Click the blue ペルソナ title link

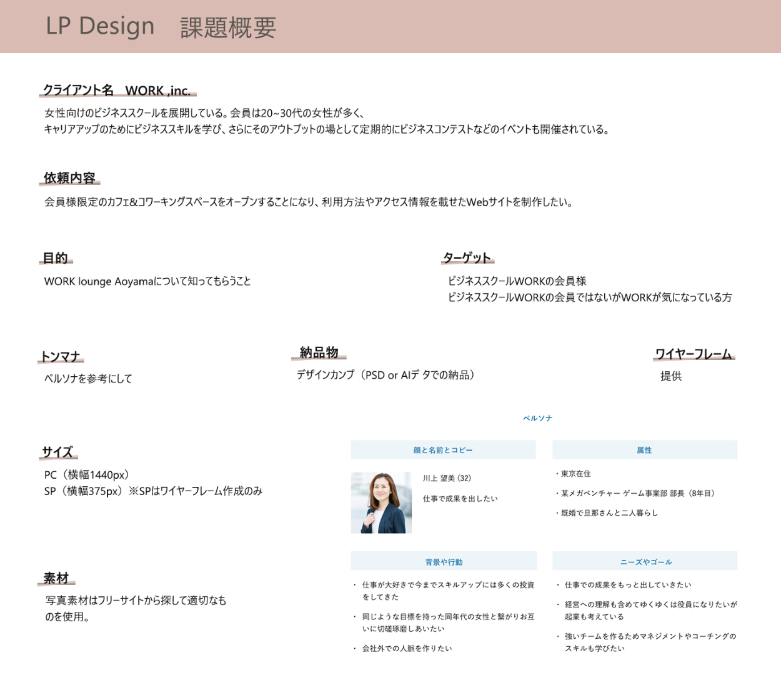(537, 418)
